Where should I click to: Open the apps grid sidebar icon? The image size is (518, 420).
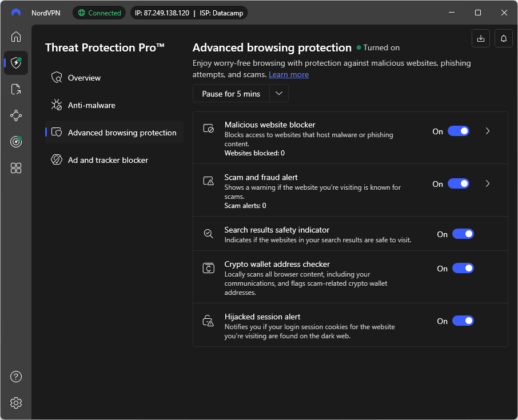click(16, 168)
